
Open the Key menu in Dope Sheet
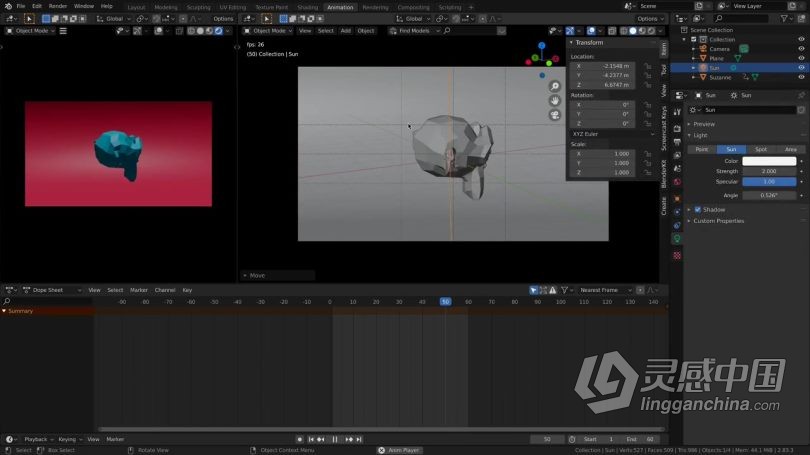click(187, 290)
